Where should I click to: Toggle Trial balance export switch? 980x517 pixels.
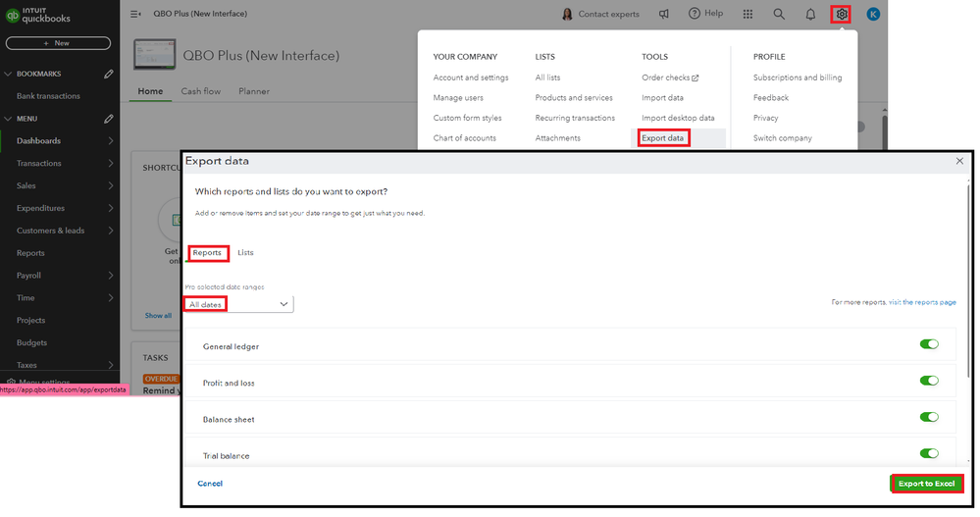(x=929, y=454)
